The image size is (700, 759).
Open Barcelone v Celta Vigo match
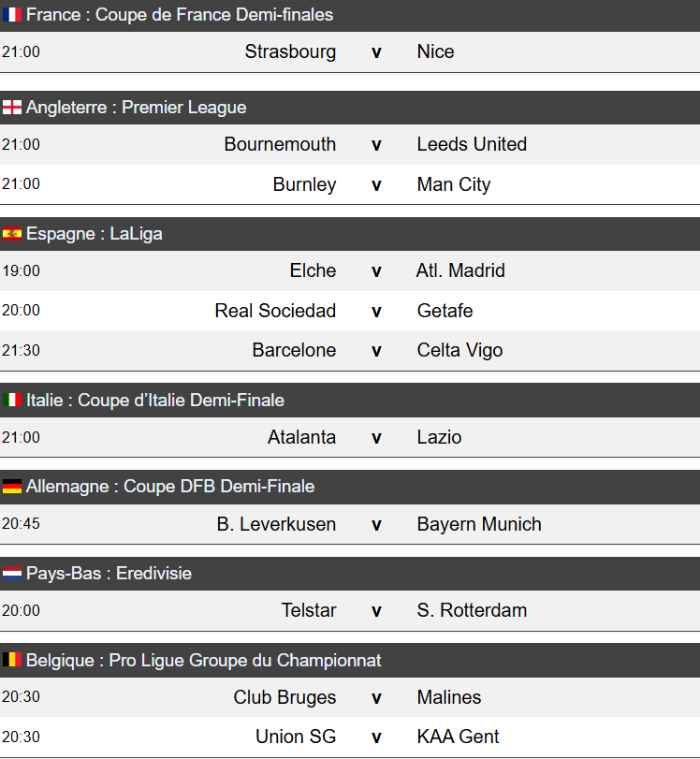[x=376, y=351]
